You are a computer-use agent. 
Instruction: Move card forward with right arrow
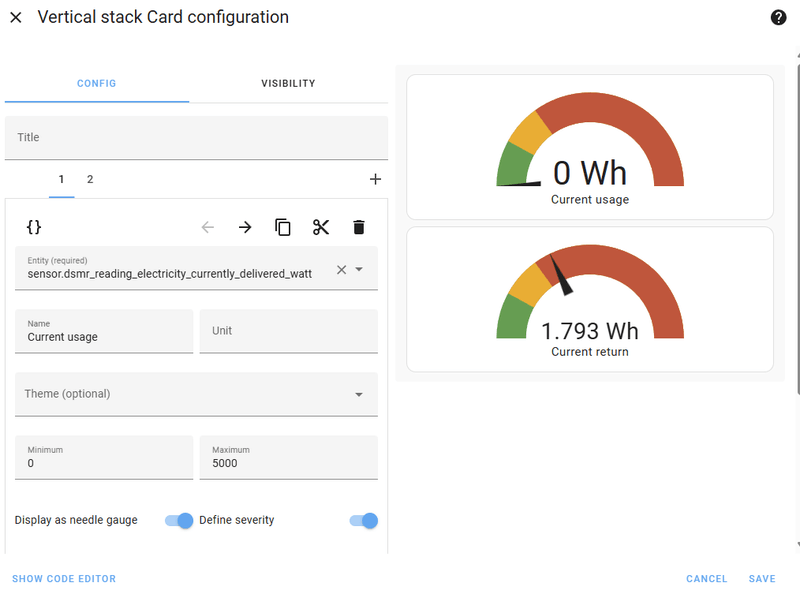245,227
